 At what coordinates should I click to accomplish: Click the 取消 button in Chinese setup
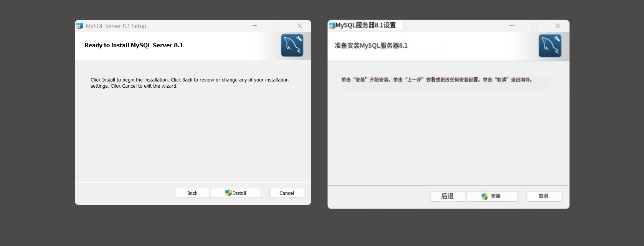click(544, 196)
